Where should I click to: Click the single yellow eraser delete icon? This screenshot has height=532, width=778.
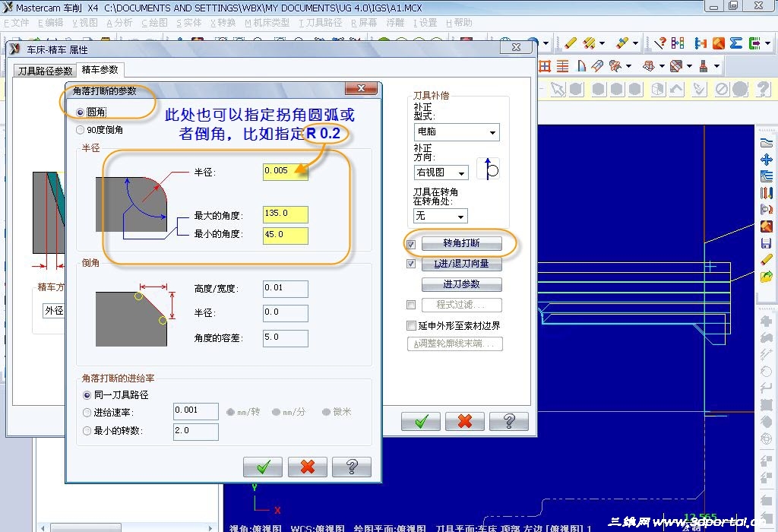[x=570, y=43]
